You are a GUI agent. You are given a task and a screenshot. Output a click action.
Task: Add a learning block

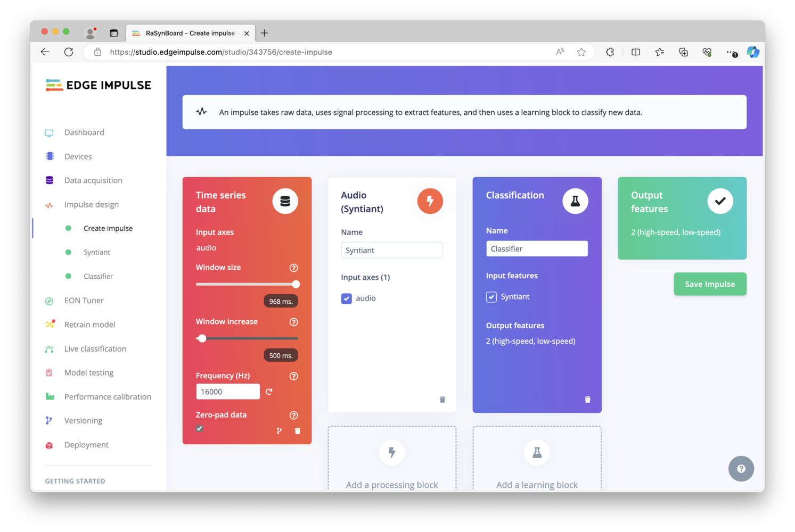537,459
